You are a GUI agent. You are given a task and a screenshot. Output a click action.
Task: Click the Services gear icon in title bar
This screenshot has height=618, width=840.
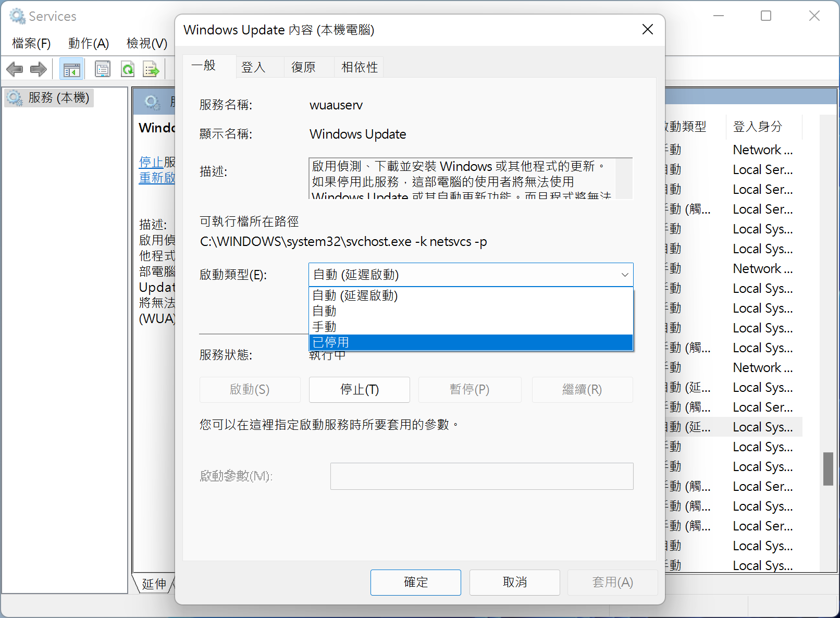pos(17,16)
